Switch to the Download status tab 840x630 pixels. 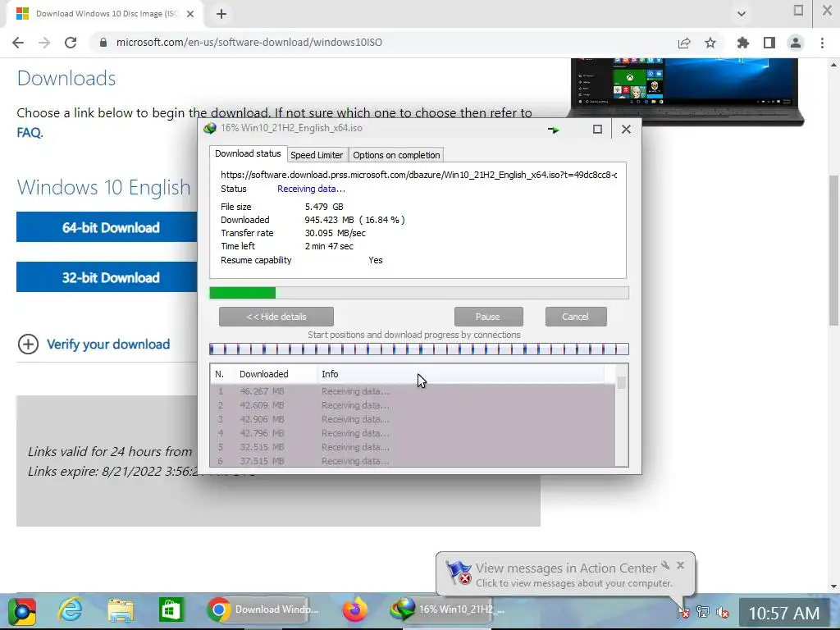(248, 153)
